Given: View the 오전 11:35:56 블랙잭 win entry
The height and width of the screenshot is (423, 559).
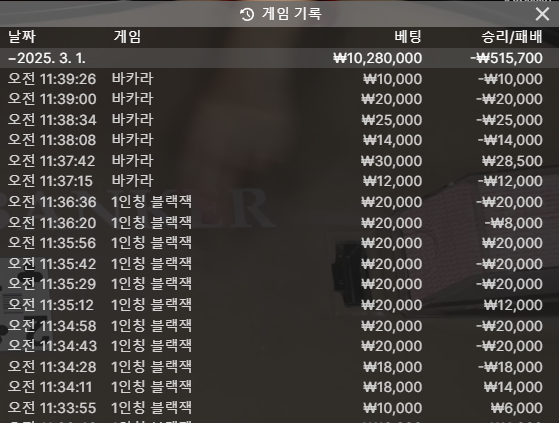Looking at the screenshot, I should point(280,243).
